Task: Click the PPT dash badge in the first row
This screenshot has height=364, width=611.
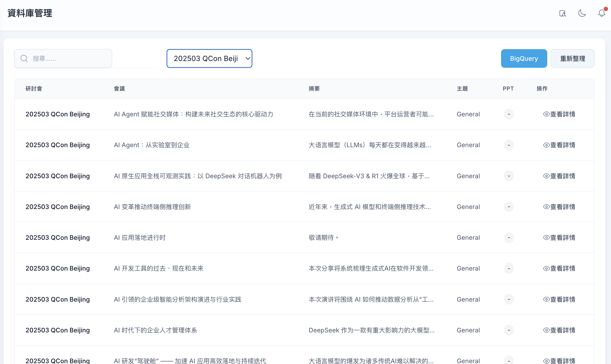Action: point(509,114)
